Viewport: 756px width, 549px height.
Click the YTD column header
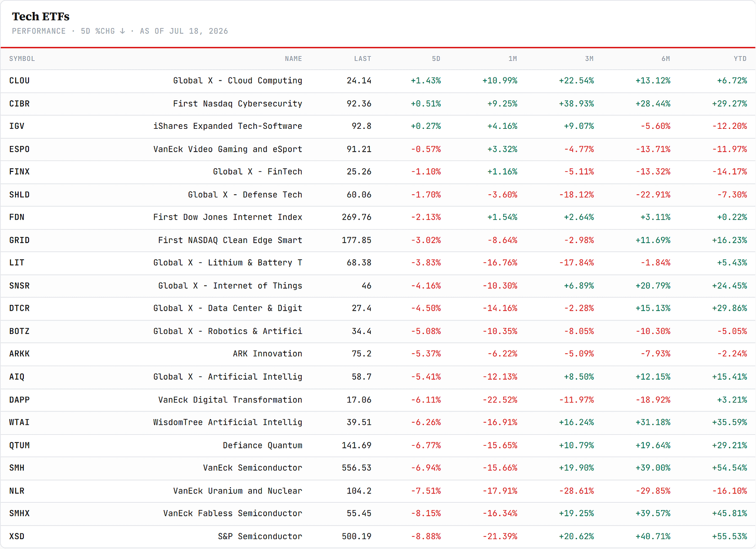pyautogui.click(x=740, y=59)
